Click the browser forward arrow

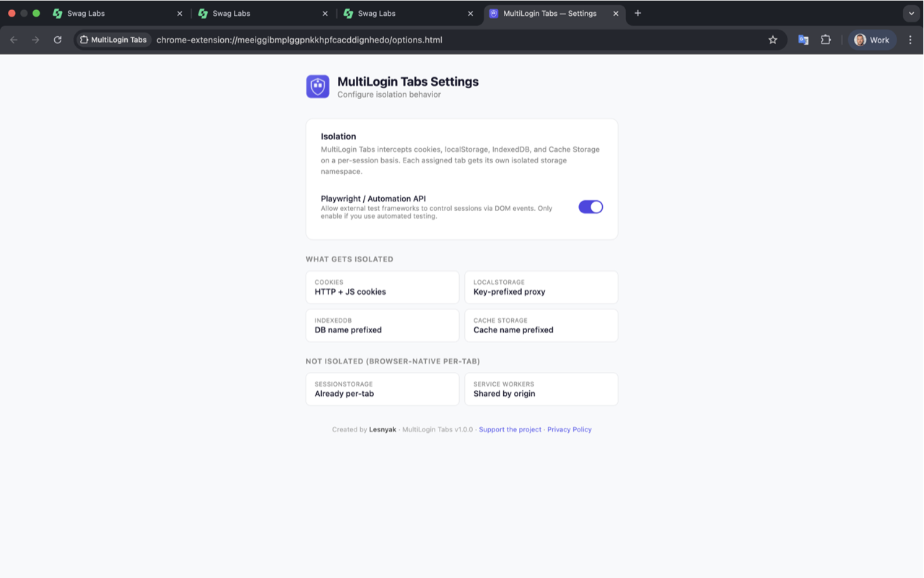[35, 40]
